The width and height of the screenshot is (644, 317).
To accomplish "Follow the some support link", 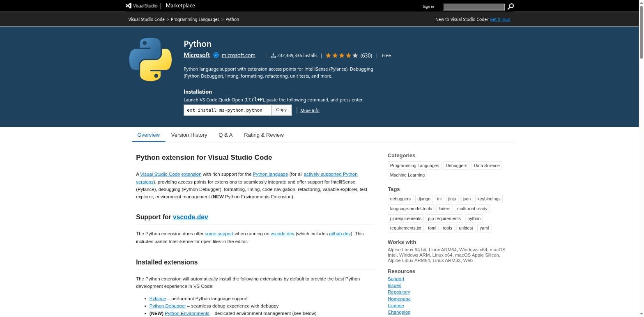I will click(x=219, y=234).
